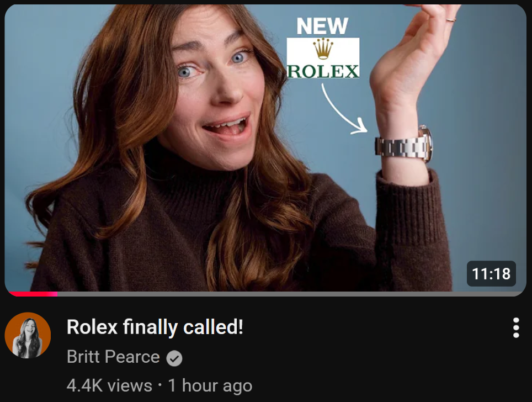Click the gold Rolex crown emblem

point(323,49)
